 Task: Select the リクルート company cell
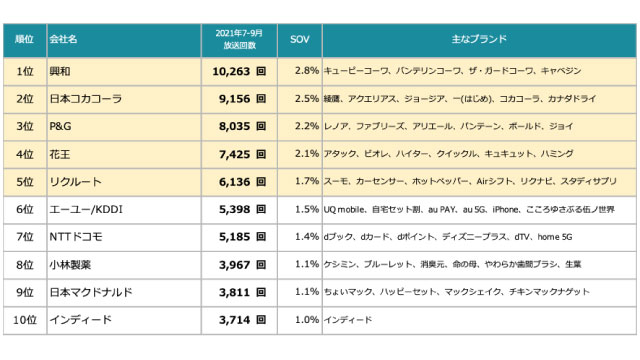pyautogui.click(x=124, y=182)
